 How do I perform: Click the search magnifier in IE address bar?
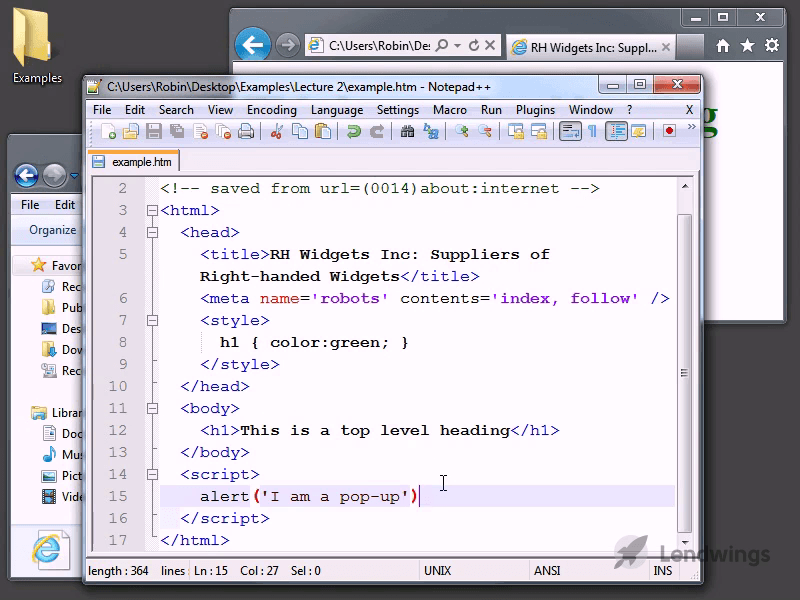[442, 45]
